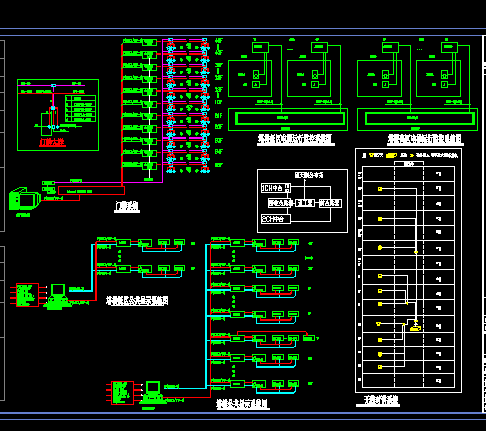This screenshot has height=431, width=486.
Task: Select the red-titled detail drawing label
Action: point(52,142)
